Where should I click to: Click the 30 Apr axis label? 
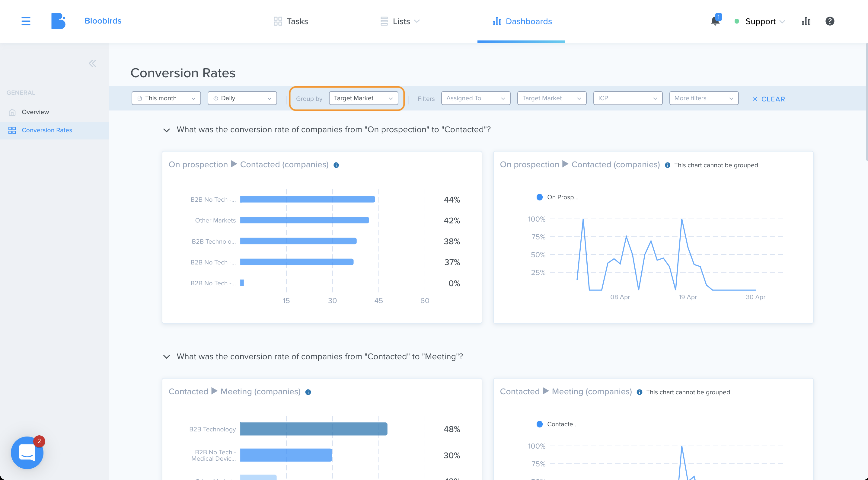tap(755, 297)
